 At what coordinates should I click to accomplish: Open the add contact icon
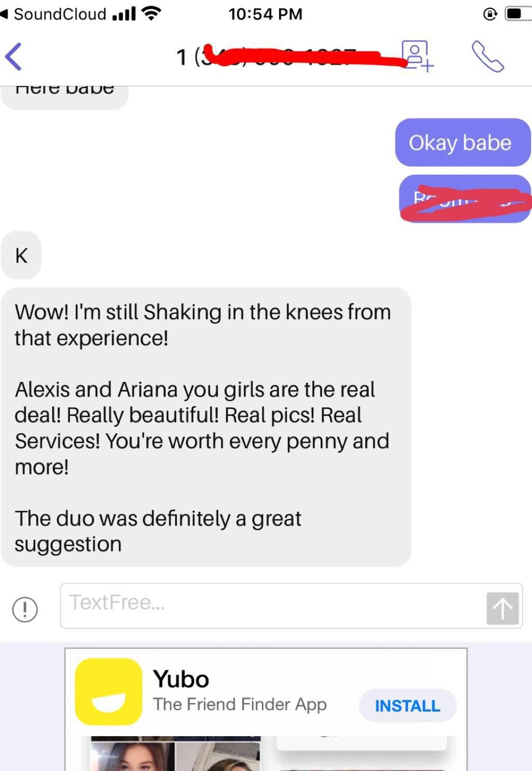(x=417, y=56)
